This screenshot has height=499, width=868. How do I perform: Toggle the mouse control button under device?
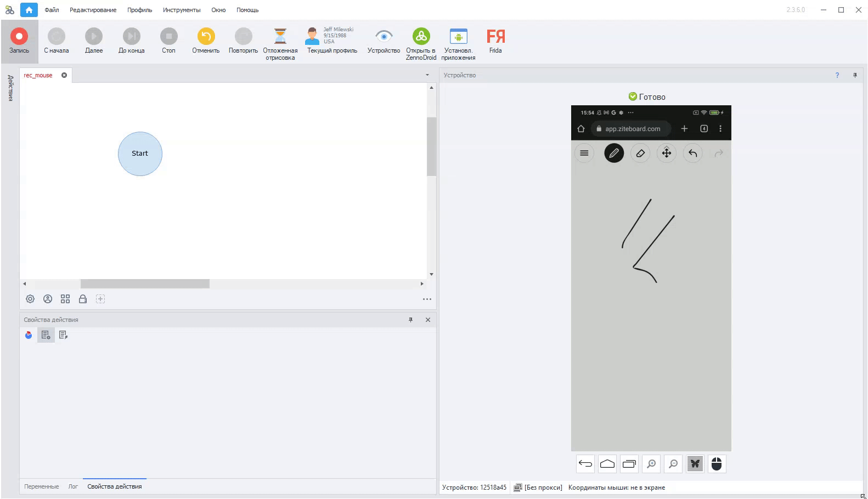[717, 464]
